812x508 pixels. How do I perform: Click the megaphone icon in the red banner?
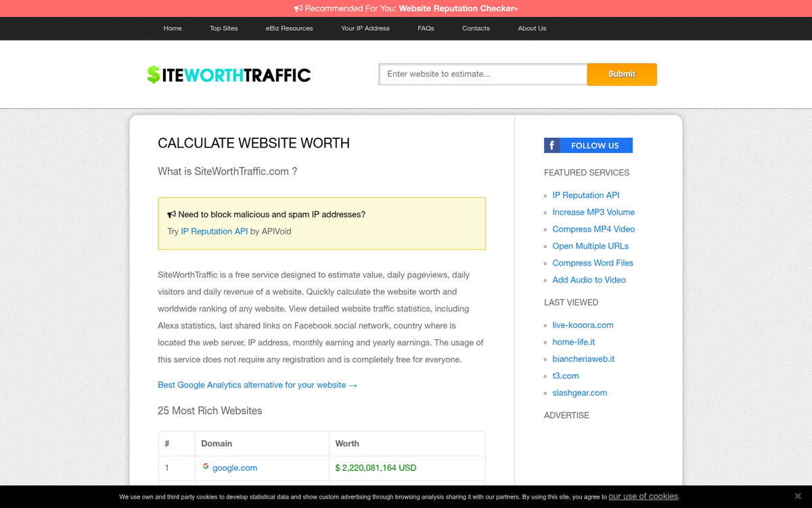(x=298, y=8)
